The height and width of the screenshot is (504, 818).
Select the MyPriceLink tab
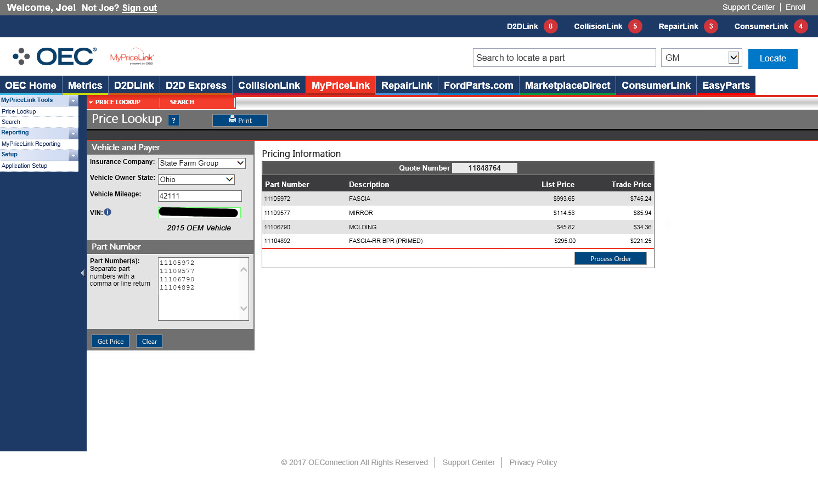tap(341, 86)
